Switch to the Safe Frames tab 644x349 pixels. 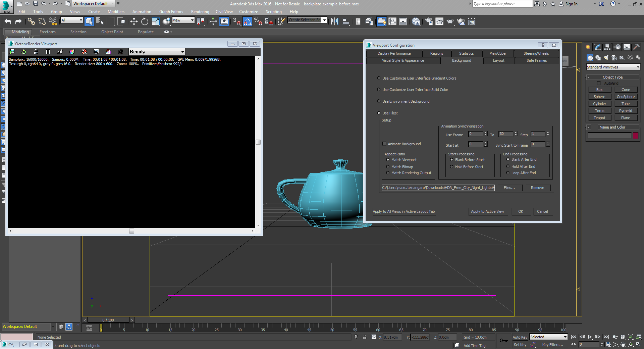coord(536,60)
